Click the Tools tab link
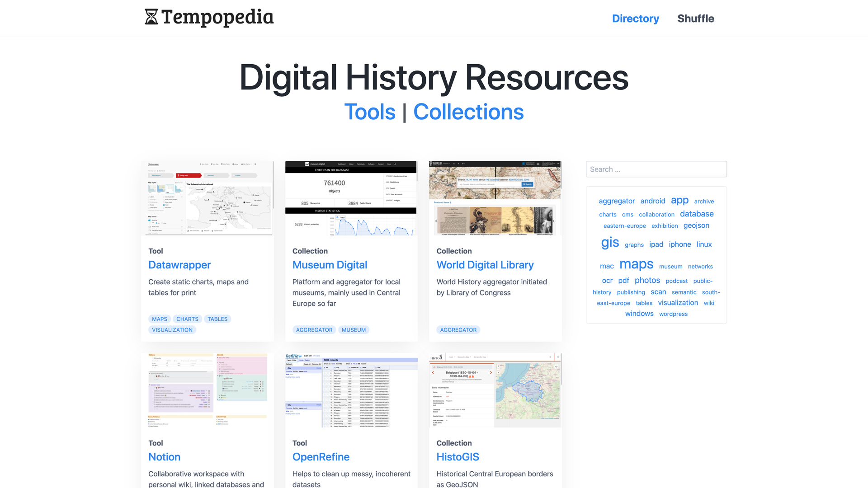This screenshot has width=868, height=488. [370, 112]
